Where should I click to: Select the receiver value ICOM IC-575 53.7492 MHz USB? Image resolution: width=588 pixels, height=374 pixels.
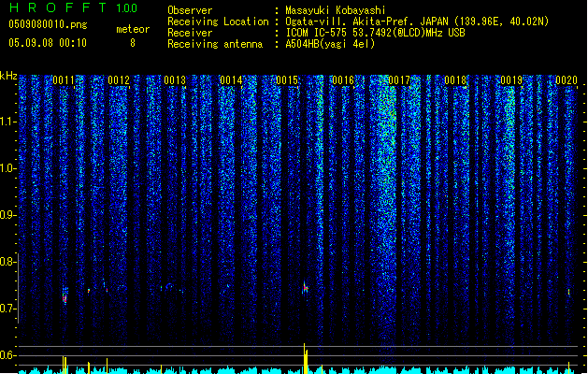[x=375, y=33]
